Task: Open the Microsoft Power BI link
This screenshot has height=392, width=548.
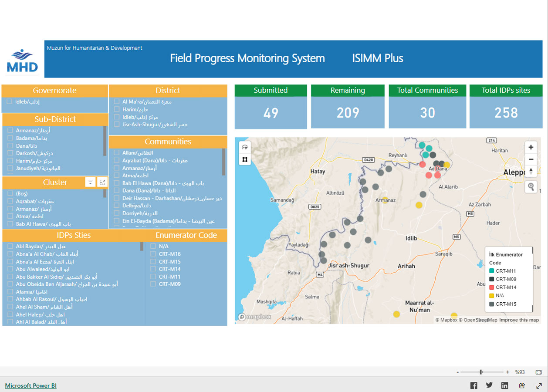Action: pos(30,385)
